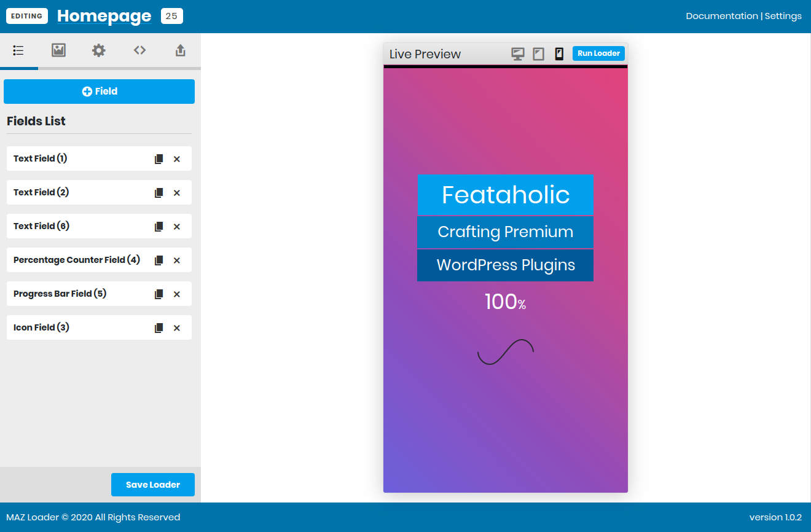Delete Text Field (1)
The height and width of the screenshot is (532, 811).
pos(177,159)
